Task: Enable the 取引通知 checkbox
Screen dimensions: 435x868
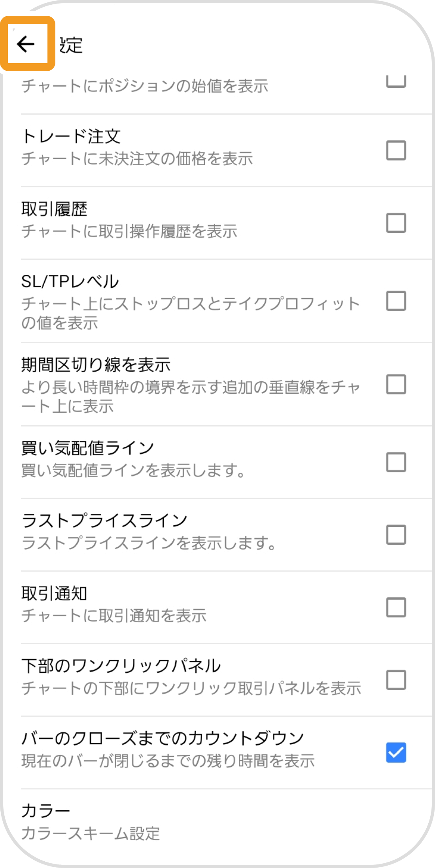Action: pos(396,608)
